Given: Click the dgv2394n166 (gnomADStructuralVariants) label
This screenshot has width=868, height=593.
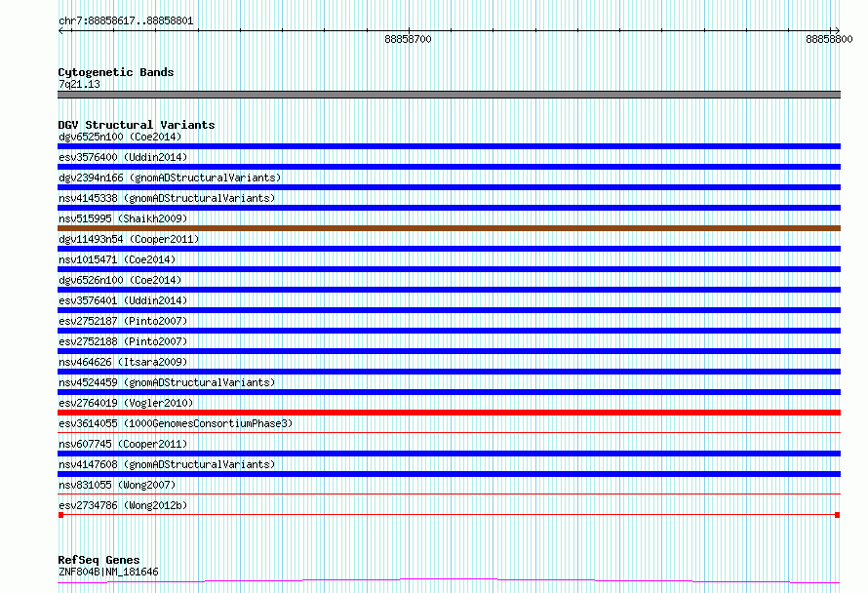Looking at the screenshot, I should (170, 178).
